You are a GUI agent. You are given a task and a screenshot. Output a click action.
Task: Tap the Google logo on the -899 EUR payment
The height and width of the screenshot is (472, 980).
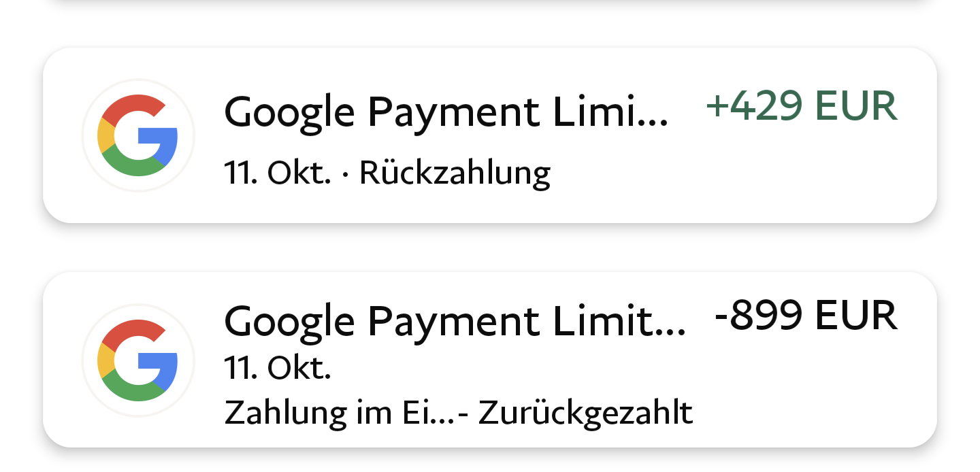click(138, 360)
